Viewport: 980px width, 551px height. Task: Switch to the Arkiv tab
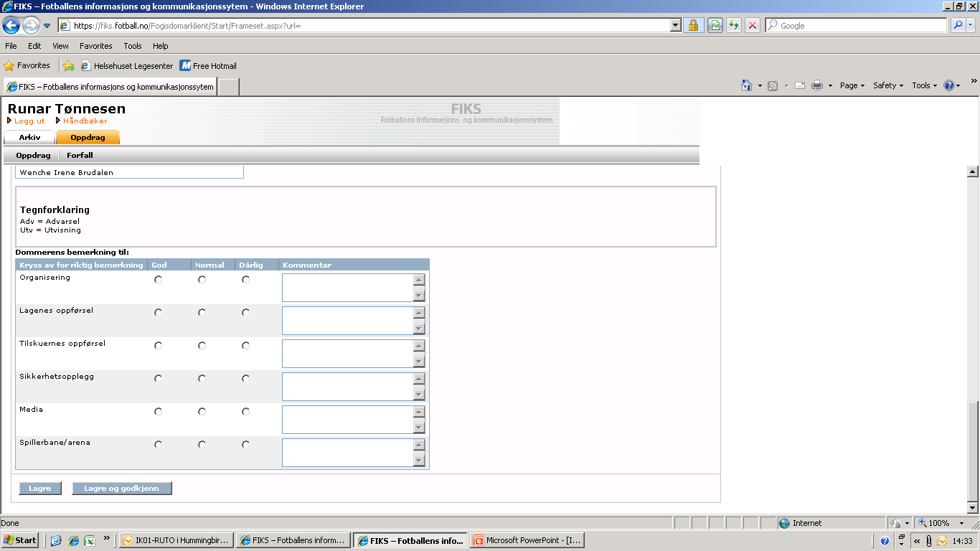29,137
